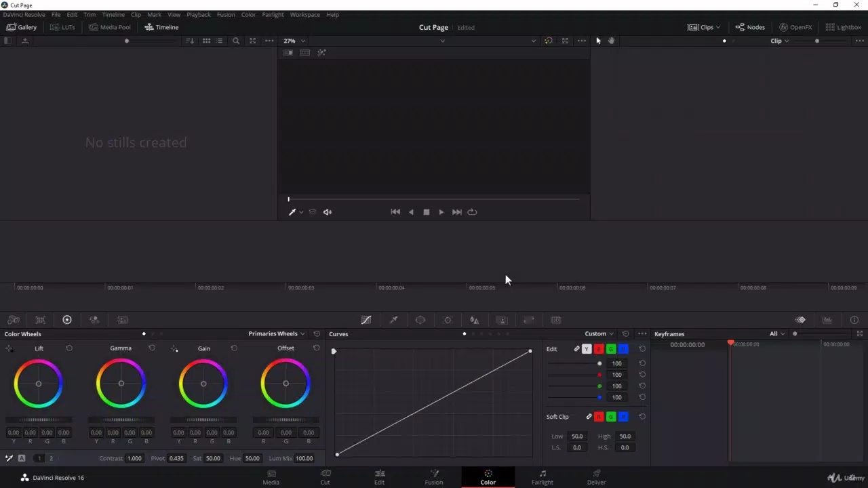Open the Playback menu
This screenshot has height=488, width=868.
click(x=198, y=14)
